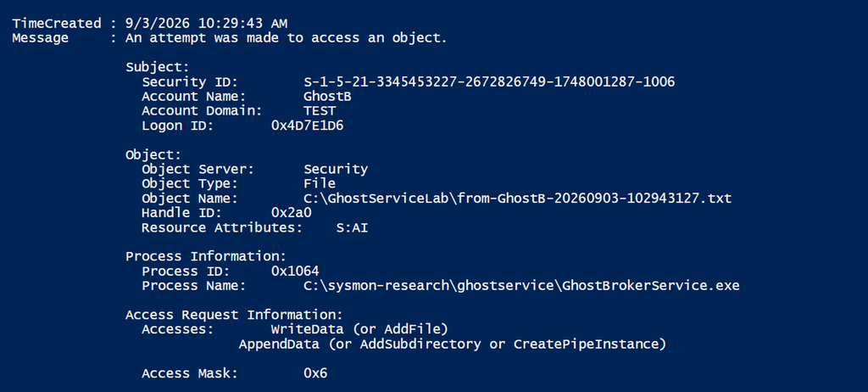This screenshot has width=868, height=392.
Task: Click the AppendData access entry line
Action: click(x=453, y=344)
